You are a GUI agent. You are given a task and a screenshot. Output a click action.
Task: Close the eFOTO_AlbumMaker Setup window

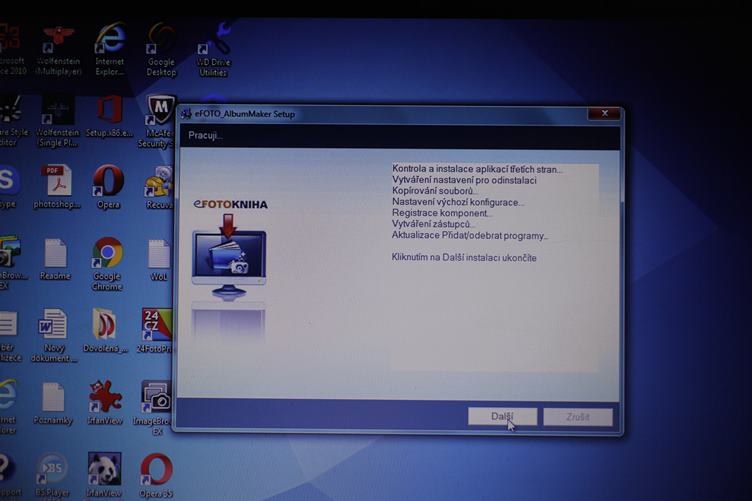point(604,114)
